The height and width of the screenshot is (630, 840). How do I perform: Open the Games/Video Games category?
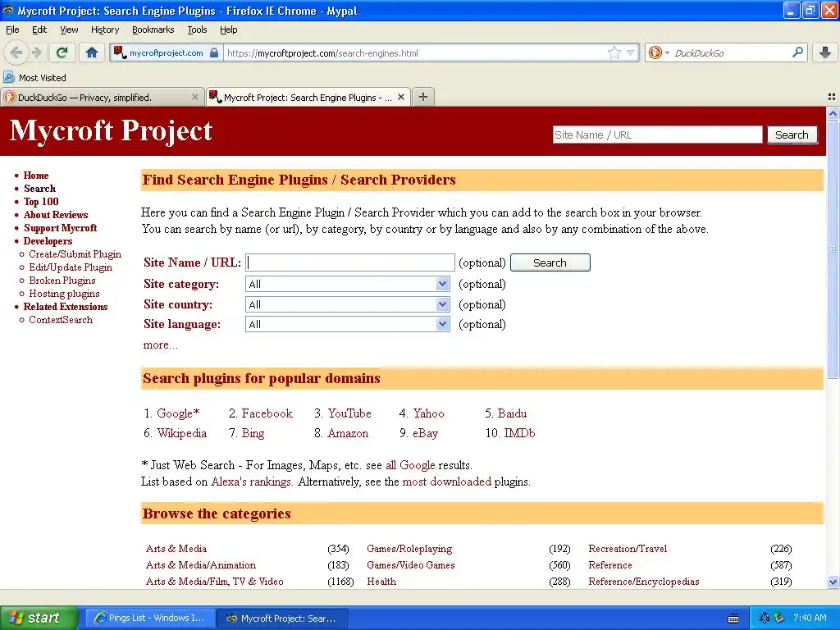tap(411, 564)
